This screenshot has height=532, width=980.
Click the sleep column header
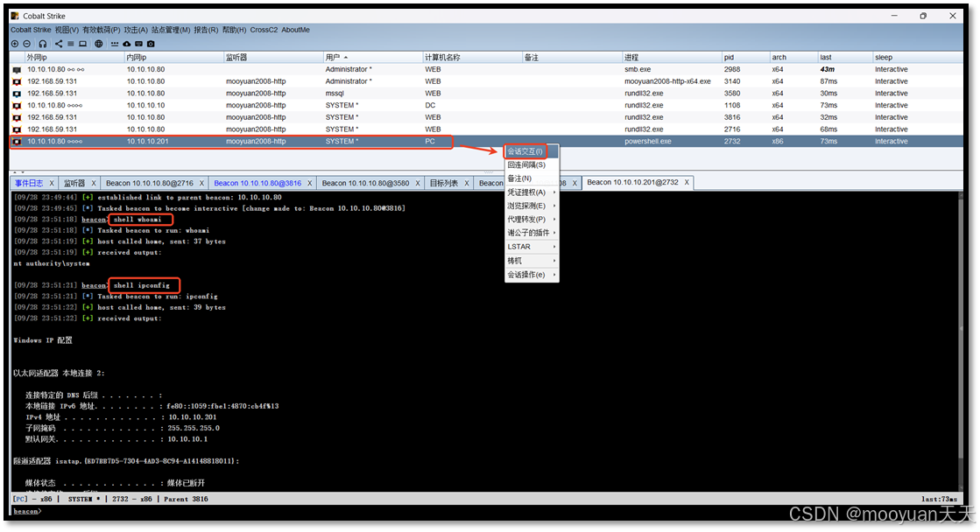[918, 58]
